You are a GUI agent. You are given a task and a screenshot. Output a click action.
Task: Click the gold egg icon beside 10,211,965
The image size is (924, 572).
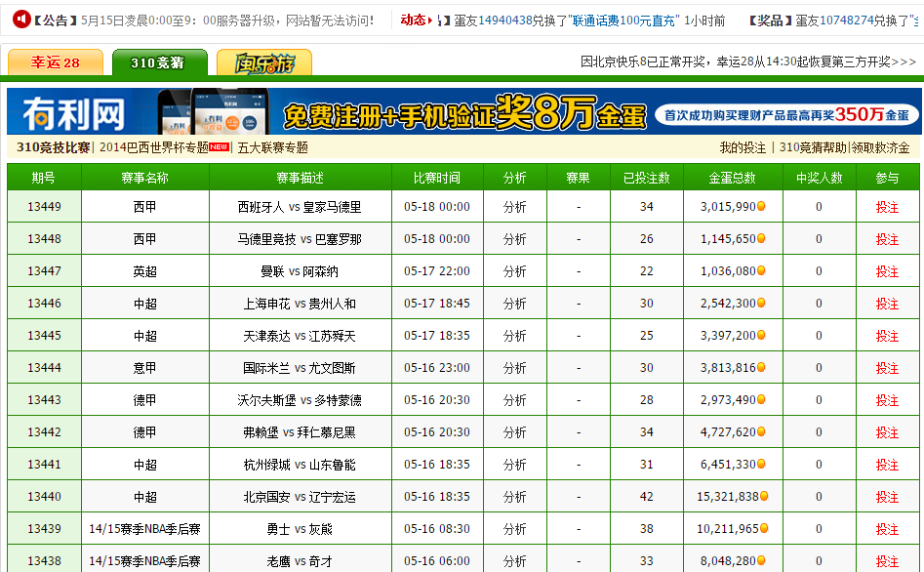click(x=764, y=528)
